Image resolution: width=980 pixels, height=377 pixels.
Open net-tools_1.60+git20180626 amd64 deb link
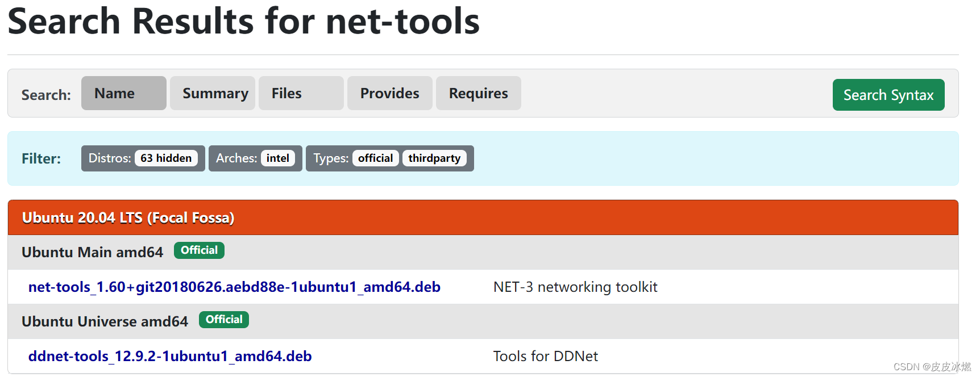[234, 287]
